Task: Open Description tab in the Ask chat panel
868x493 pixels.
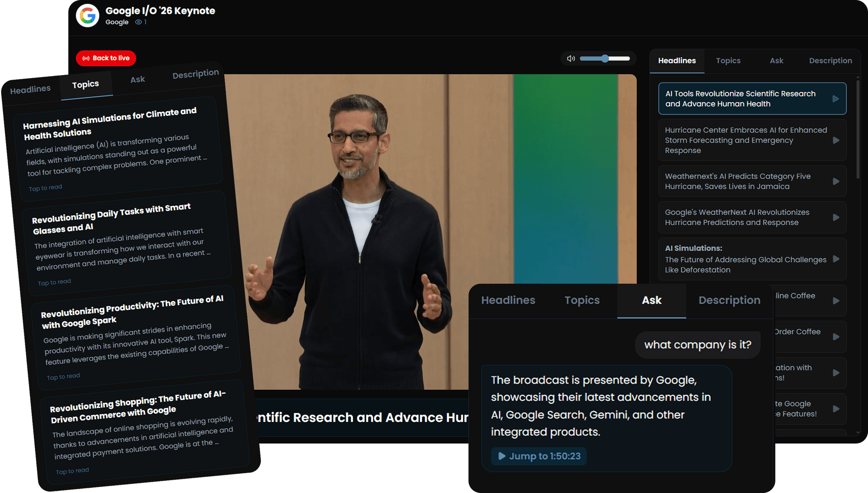Action: click(x=729, y=300)
